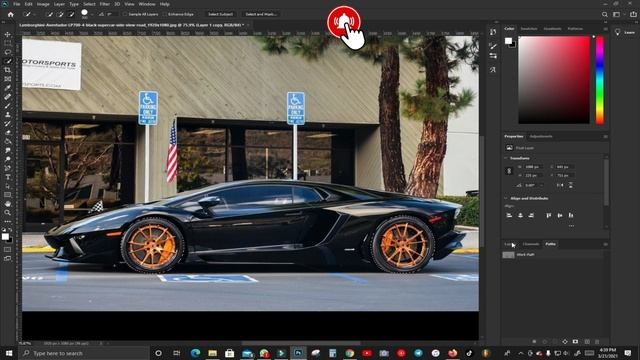
Task: Select the Path Selection tool
Action: tap(7, 186)
